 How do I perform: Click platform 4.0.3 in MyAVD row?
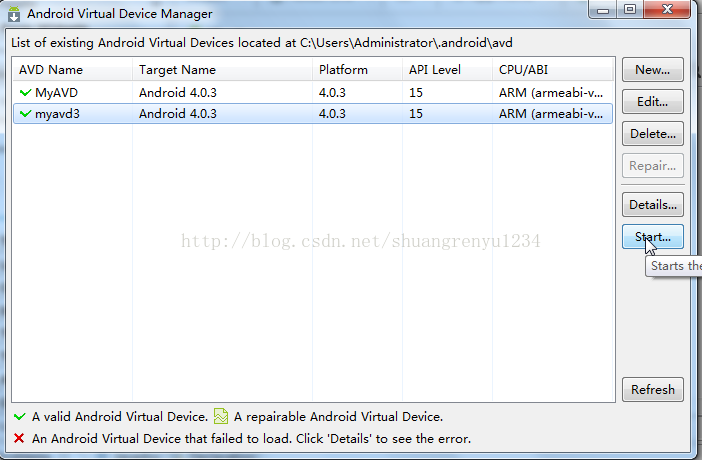tap(332, 93)
